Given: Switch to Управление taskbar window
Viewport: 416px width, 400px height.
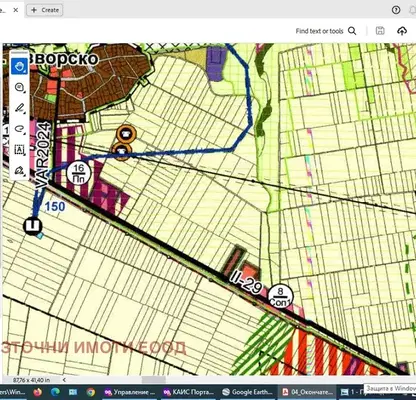Looking at the screenshot, I should tap(130, 392).
